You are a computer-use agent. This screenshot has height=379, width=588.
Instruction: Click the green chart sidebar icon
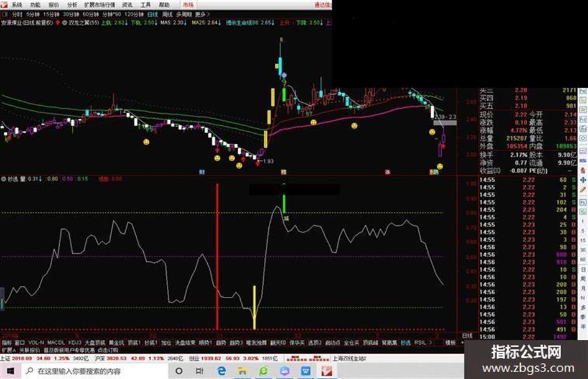pos(583,211)
